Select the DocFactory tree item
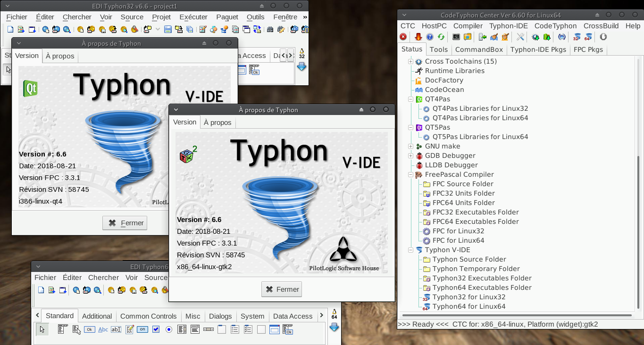644x345 pixels. [444, 80]
